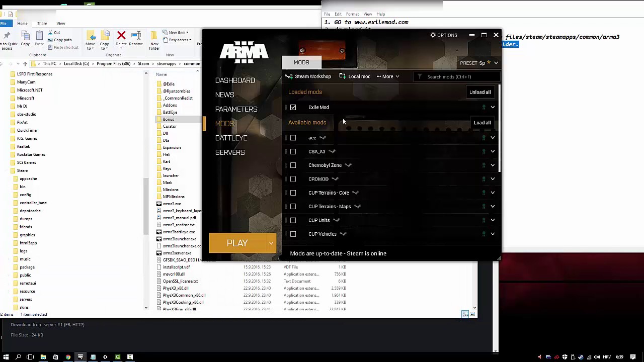This screenshot has height=362, width=644.
Task: Select arma3.exe in Explorer file list
Action: [172, 204]
